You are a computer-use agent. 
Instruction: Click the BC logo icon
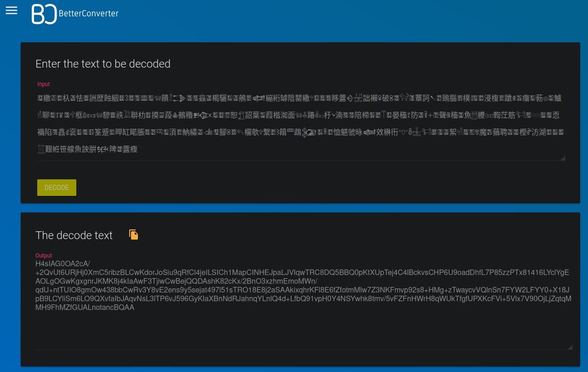pos(44,14)
